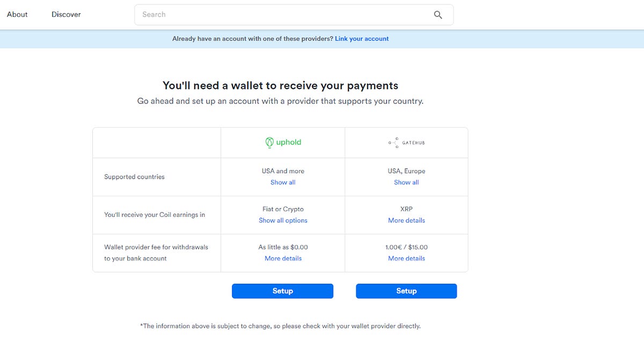The width and height of the screenshot is (644, 362).
Task: View more details on Uphold withdrawal fees
Action: 283,258
